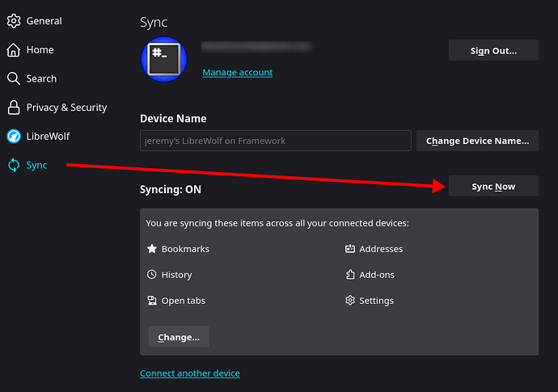Click the Privacy & Security lock icon
Screen dimensions: 558x392
click(14, 107)
